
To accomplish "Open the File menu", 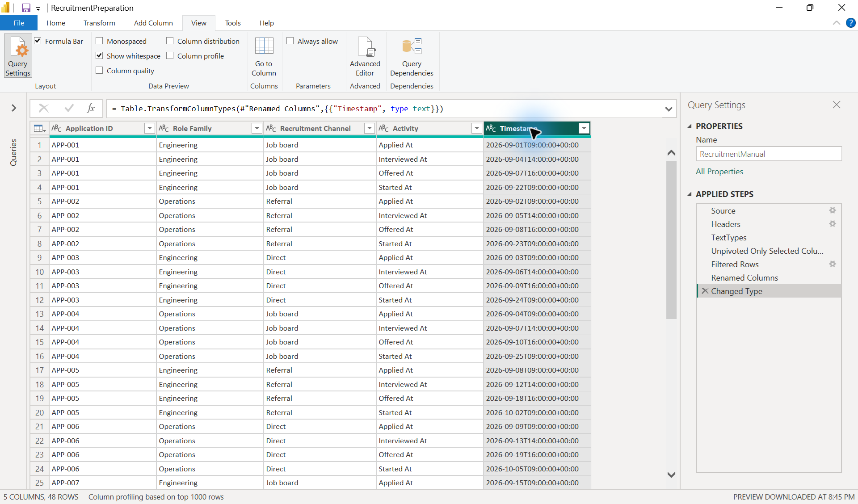I will point(19,23).
